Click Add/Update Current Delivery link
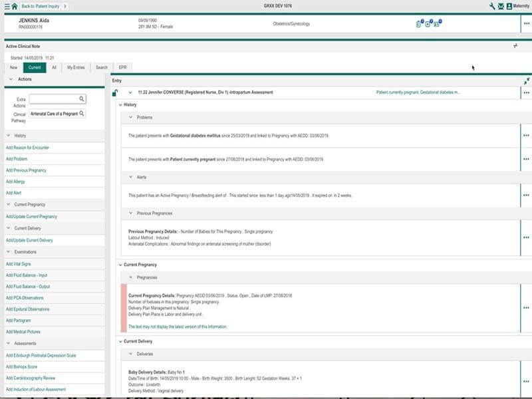 (29, 240)
